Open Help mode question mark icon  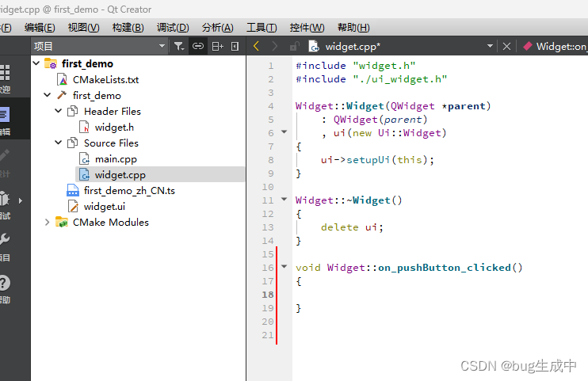(x=5, y=283)
